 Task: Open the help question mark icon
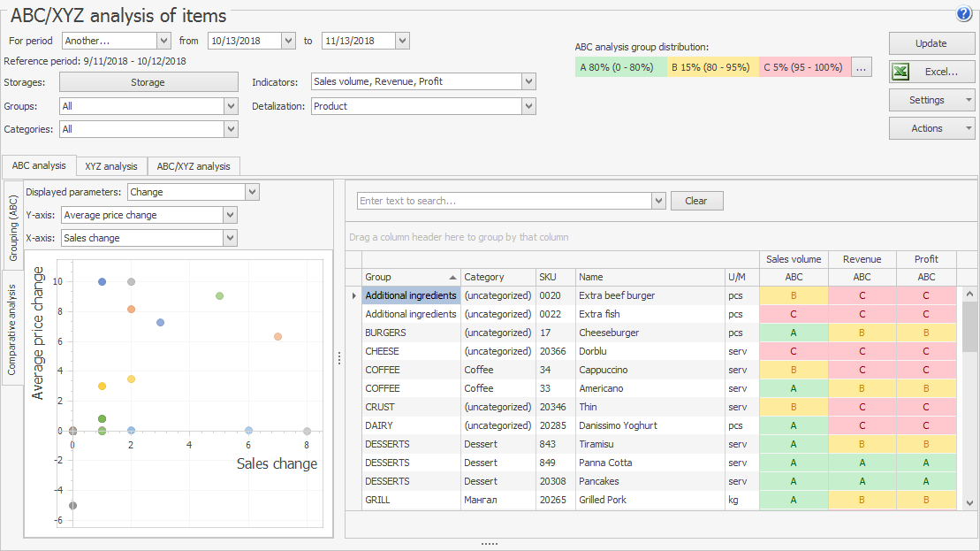[x=963, y=13]
